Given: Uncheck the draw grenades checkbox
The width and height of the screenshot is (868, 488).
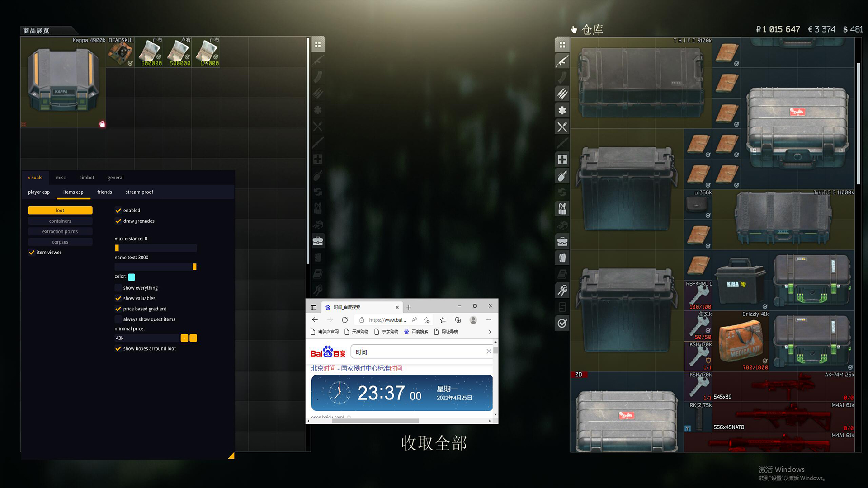Looking at the screenshot, I should [118, 221].
